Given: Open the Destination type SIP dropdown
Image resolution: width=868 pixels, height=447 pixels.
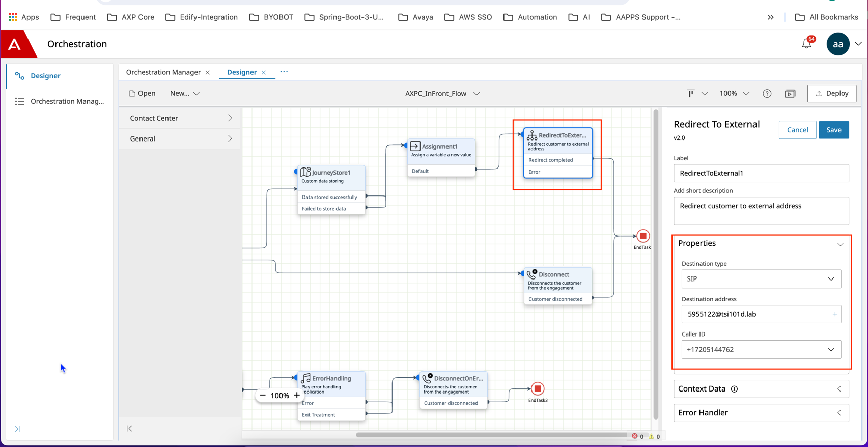Looking at the screenshot, I should point(761,279).
